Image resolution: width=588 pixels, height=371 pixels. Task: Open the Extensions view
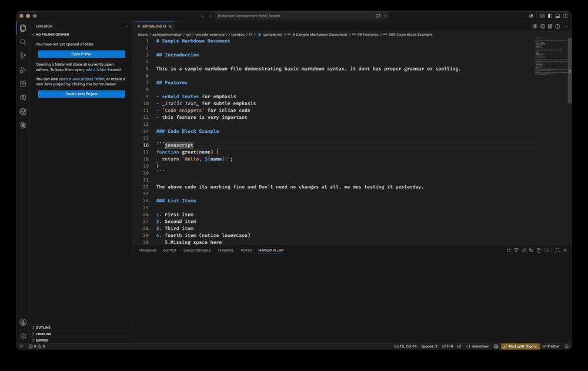click(x=23, y=83)
